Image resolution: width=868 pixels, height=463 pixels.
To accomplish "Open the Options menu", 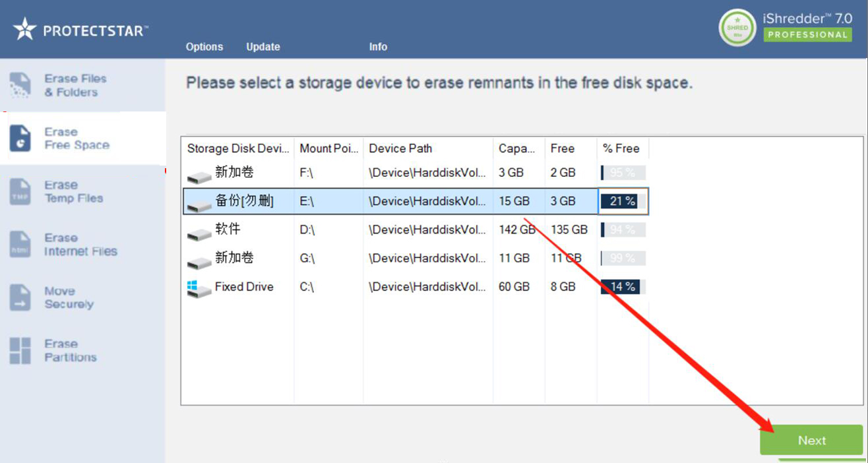I will coord(204,47).
